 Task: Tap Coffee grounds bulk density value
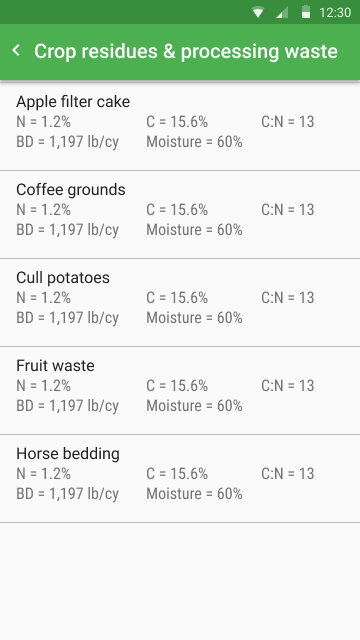(x=67, y=230)
